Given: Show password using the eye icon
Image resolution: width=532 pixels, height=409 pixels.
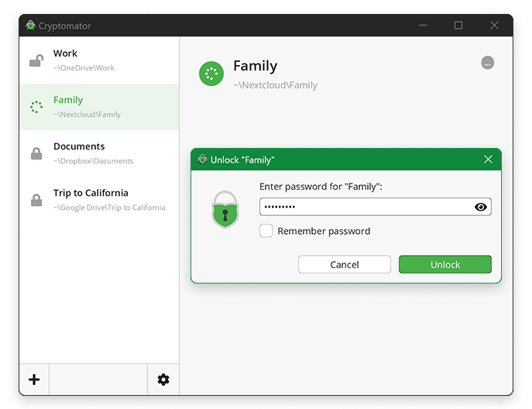Looking at the screenshot, I should [481, 207].
